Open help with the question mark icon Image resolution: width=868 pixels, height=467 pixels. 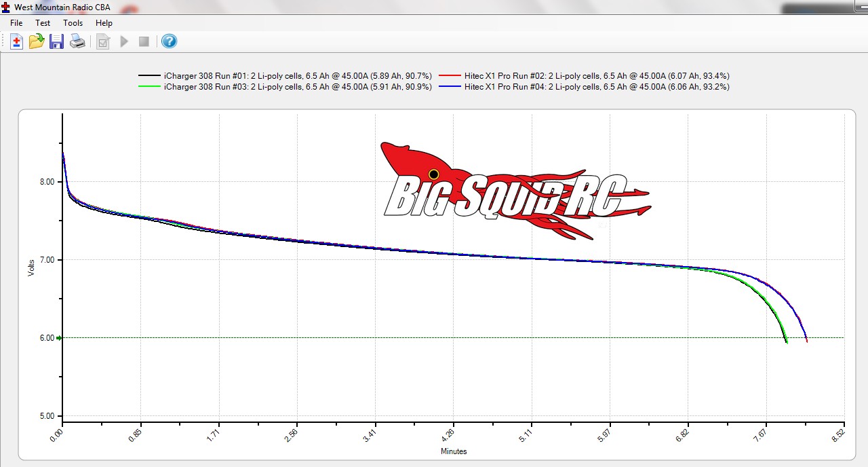(170, 41)
